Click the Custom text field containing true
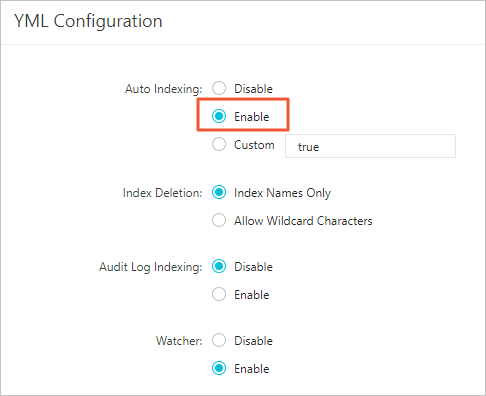 (370, 146)
